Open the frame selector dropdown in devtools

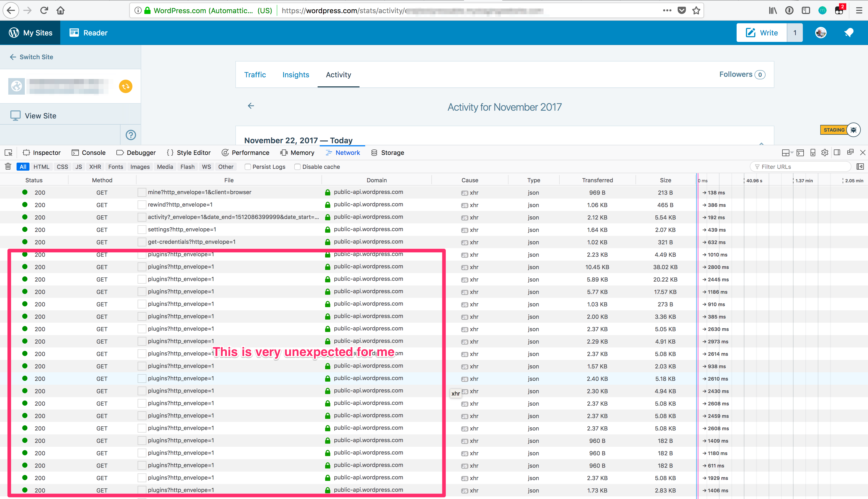(x=787, y=153)
